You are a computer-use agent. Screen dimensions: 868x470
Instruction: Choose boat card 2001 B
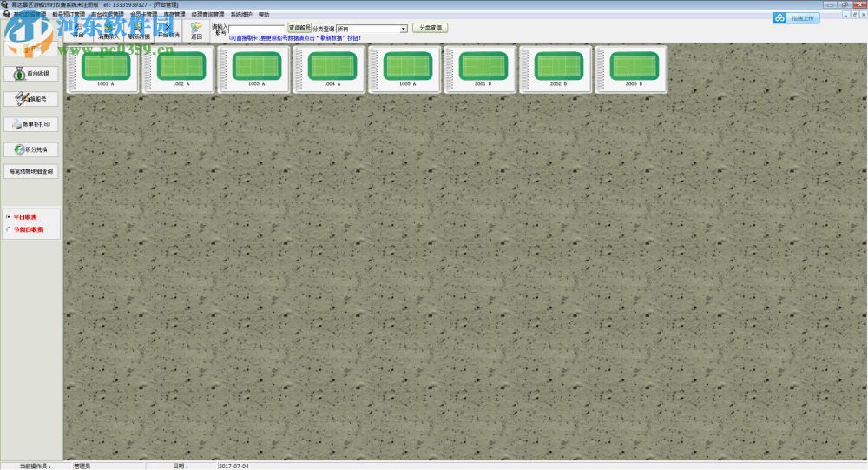(480, 69)
